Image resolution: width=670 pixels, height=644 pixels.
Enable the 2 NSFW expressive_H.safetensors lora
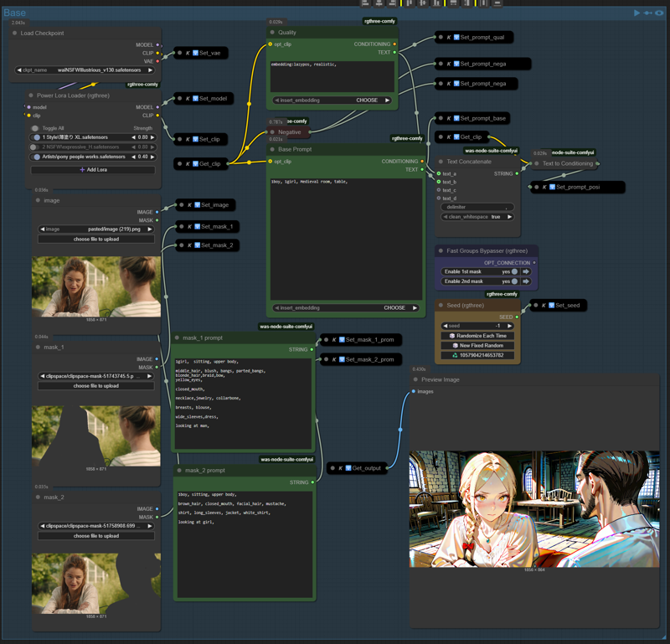click(34, 147)
